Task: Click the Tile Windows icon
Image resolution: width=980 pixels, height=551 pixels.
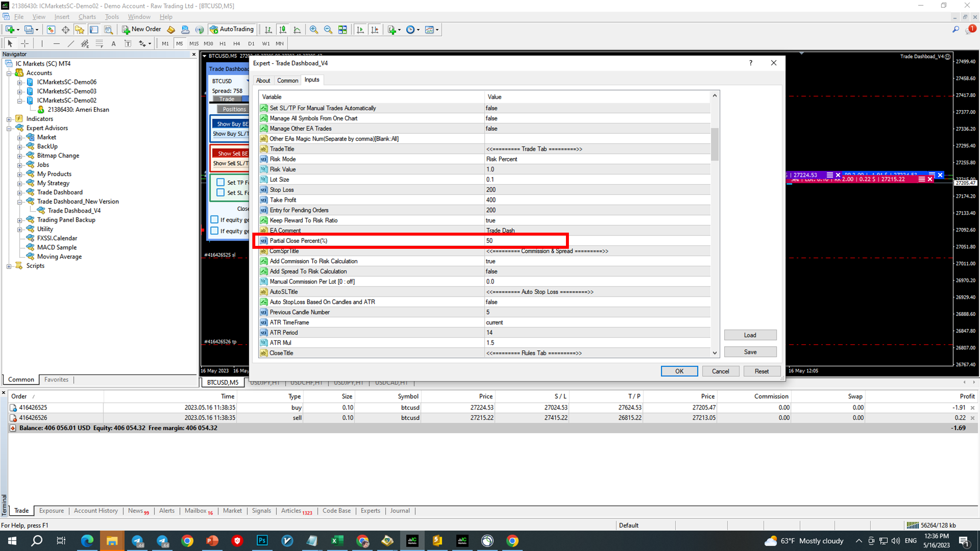Action: point(343,29)
